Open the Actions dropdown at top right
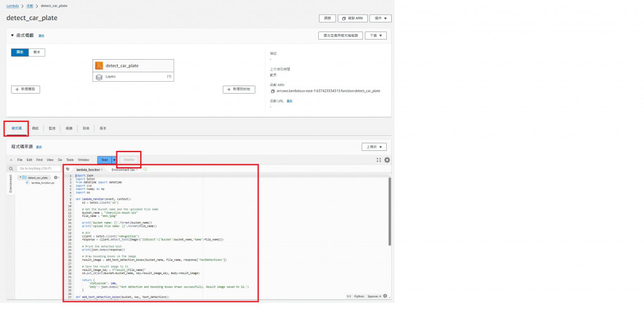This screenshot has width=644, height=310. point(380,18)
